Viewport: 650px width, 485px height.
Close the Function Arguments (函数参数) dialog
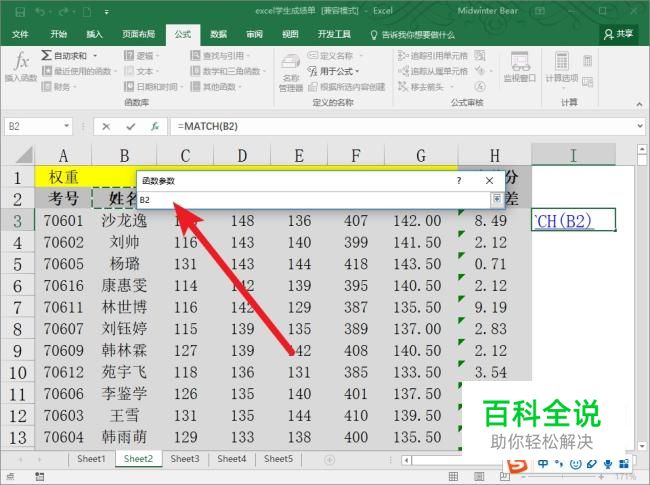coord(489,180)
